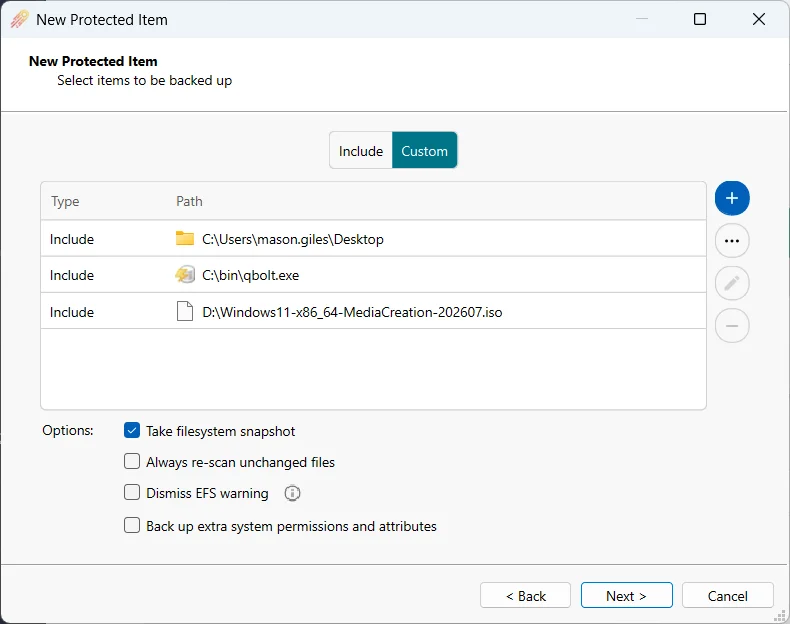Click the info icon beside Dismiss EFS warning
The image size is (790, 624).
click(x=292, y=493)
